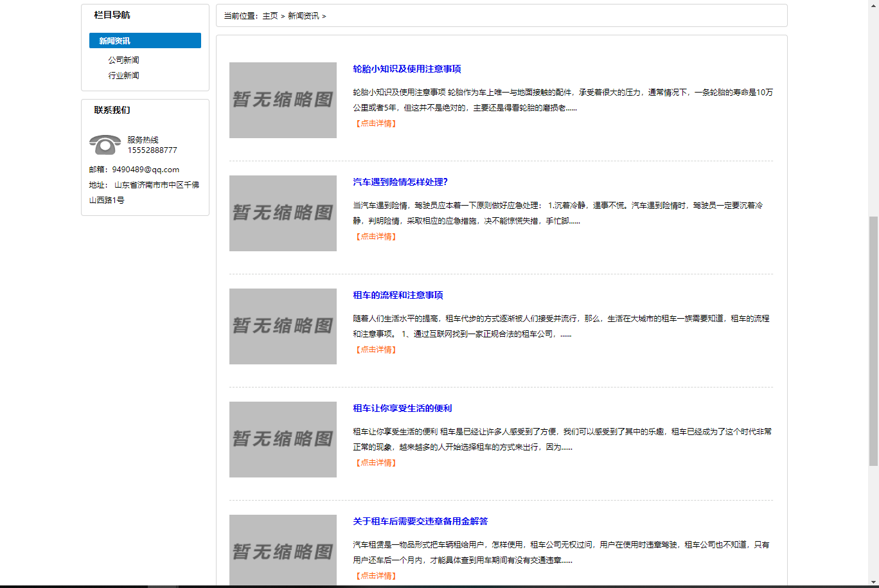Click the vertical page scrollbar thumb
The image size is (879, 588).
[873, 341]
